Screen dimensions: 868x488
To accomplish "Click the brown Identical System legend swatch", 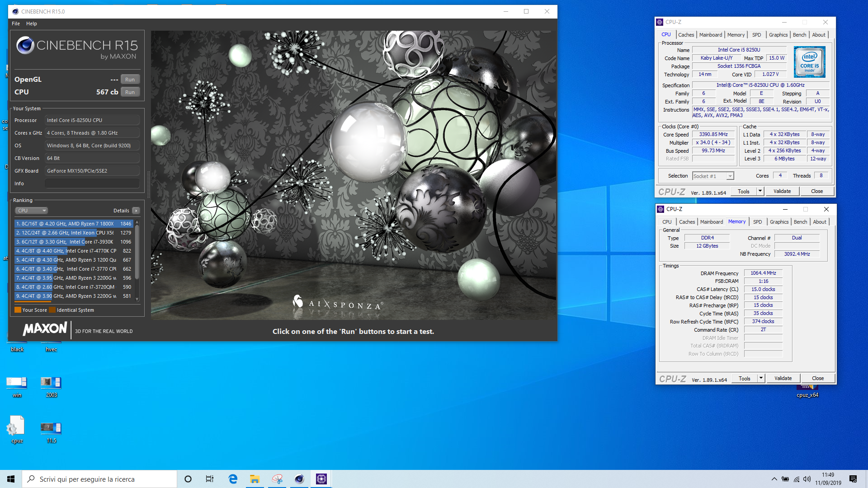I will (52, 310).
